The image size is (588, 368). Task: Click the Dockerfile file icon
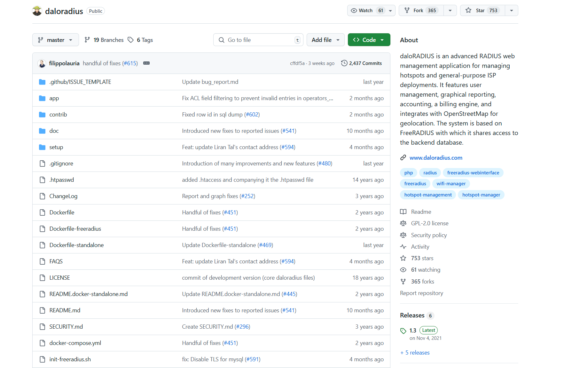click(x=42, y=212)
